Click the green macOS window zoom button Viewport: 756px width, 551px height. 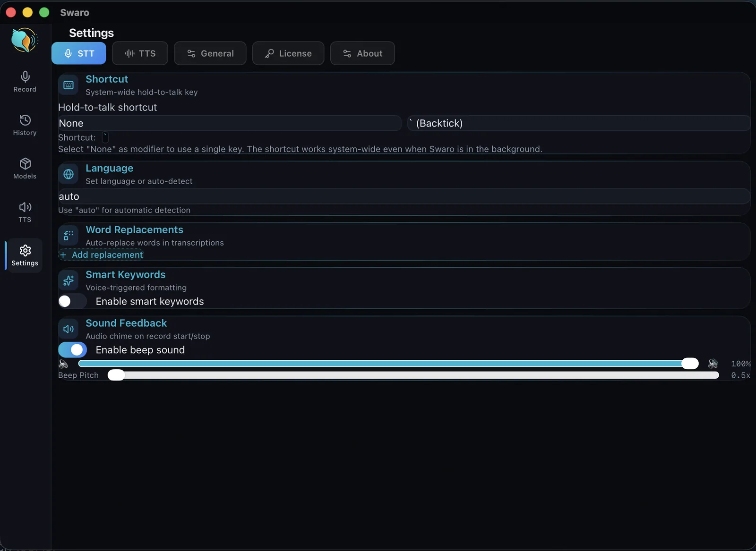44,12
